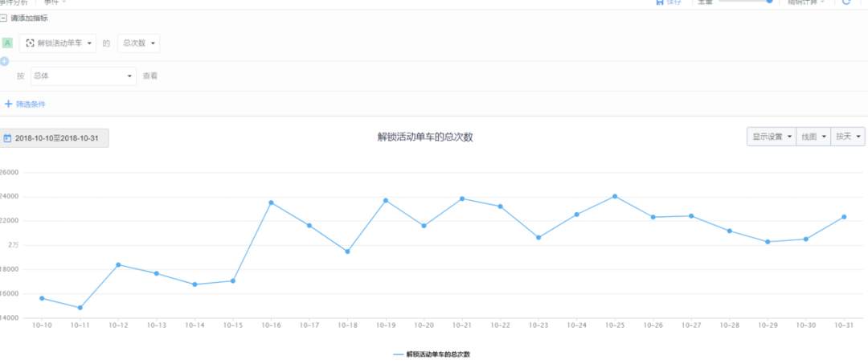Open the 线图 chart type dropdown
Screen dimensions: 868x364
click(x=813, y=137)
